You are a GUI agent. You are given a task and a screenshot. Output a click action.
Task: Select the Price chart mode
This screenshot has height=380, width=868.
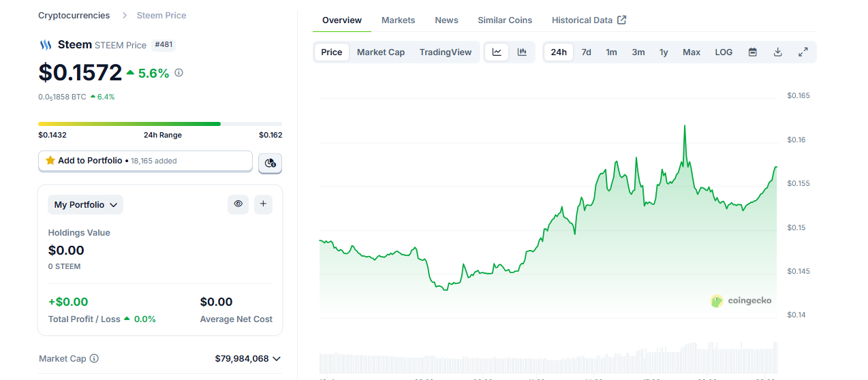pos(332,52)
